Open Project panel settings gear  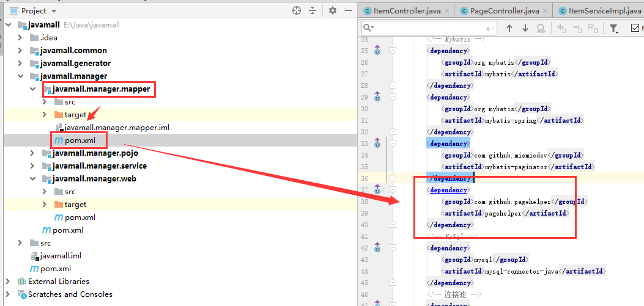333,10
